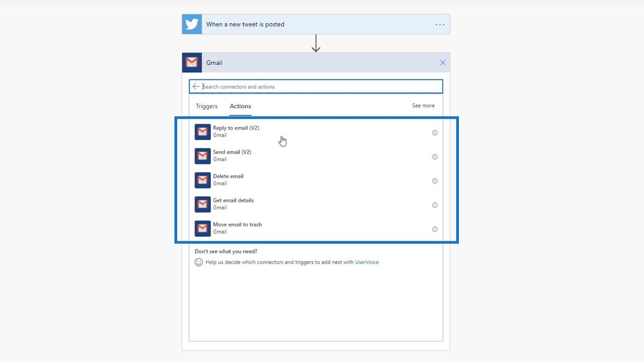Click the Gmail card title
The width and height of the screenshot is (644, 362).
tap(214, 63)
